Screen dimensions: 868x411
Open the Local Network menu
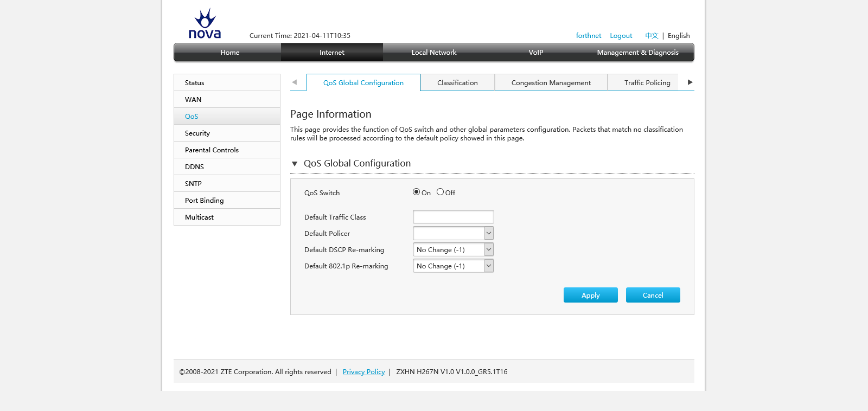(434, 53)
